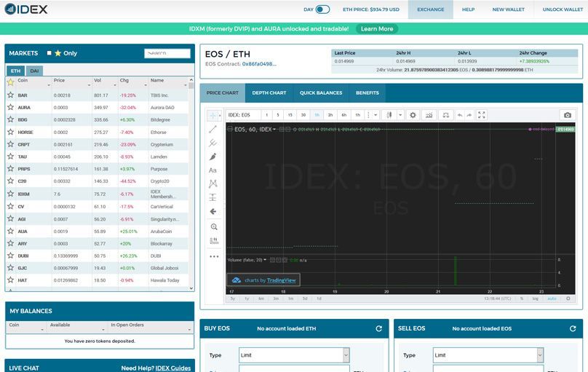Screen dimensions: 588x372
Task: Select the pitchfork drawing tool
Action: pyautogui.click(x=213, y=143)
